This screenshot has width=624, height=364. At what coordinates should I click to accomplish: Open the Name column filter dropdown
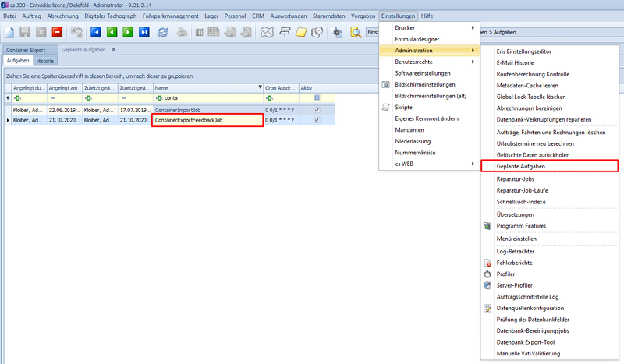click(x=260, y=87)
